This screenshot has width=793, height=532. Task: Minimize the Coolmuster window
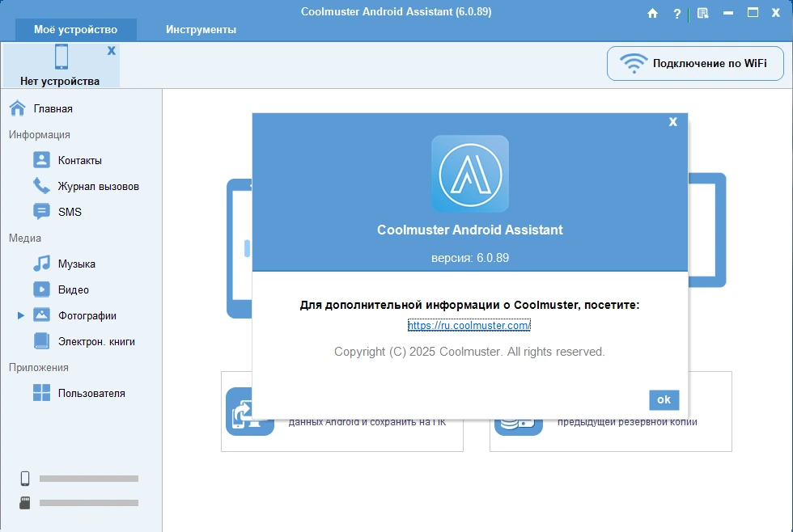click(x=728, y=13)
